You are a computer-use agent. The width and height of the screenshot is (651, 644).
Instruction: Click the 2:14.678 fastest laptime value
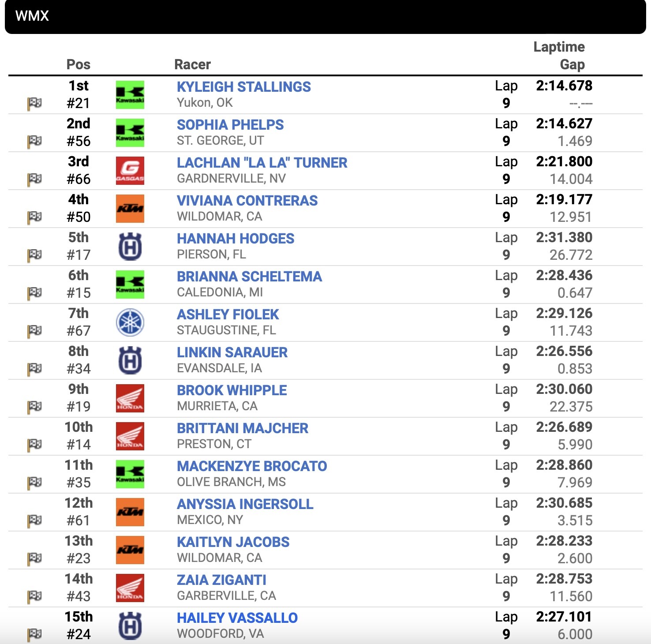565,86
